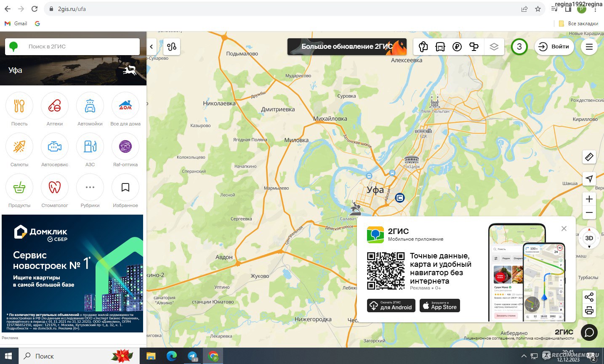
Task: Close the 2ГИС mobile app popup
Action: 564,228
